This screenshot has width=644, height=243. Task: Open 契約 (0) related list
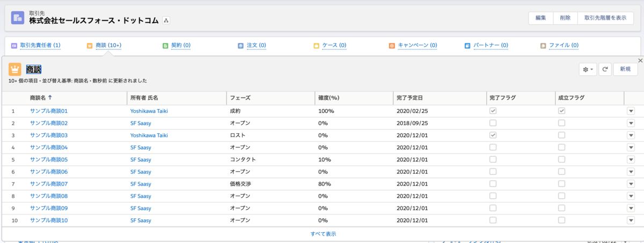click(181, 46)
